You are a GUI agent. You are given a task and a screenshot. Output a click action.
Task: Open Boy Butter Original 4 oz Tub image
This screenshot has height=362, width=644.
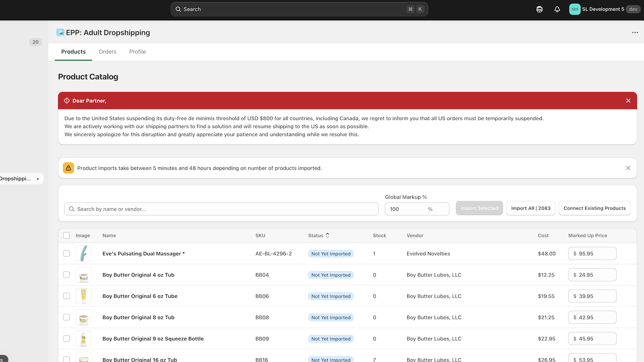click(84, 275)
